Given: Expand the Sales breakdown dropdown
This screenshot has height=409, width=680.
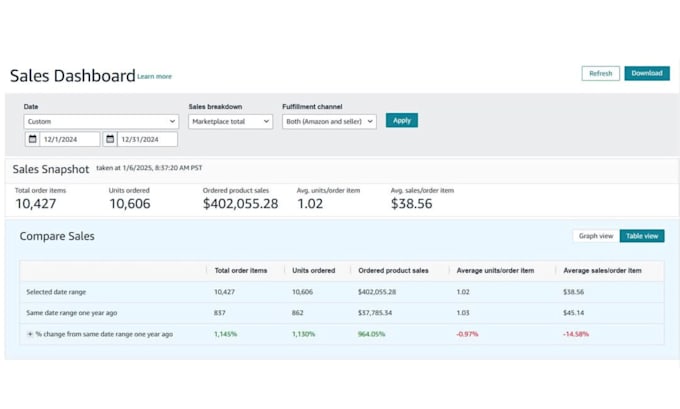Looking at the screenshot, I should (x=230, y=121).
